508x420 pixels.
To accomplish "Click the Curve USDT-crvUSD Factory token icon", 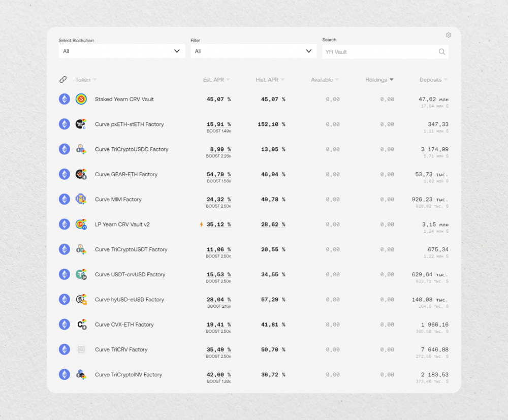I will click(x=81, y=274).
